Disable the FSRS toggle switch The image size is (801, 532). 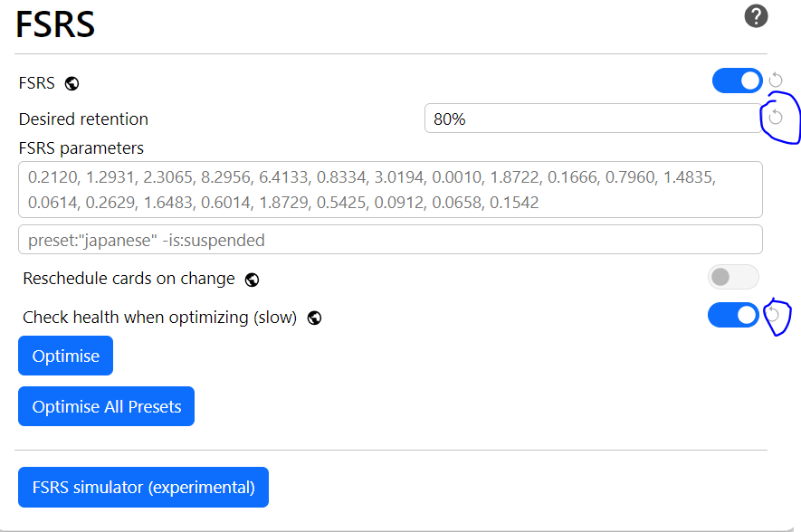(x=737, y=81)
